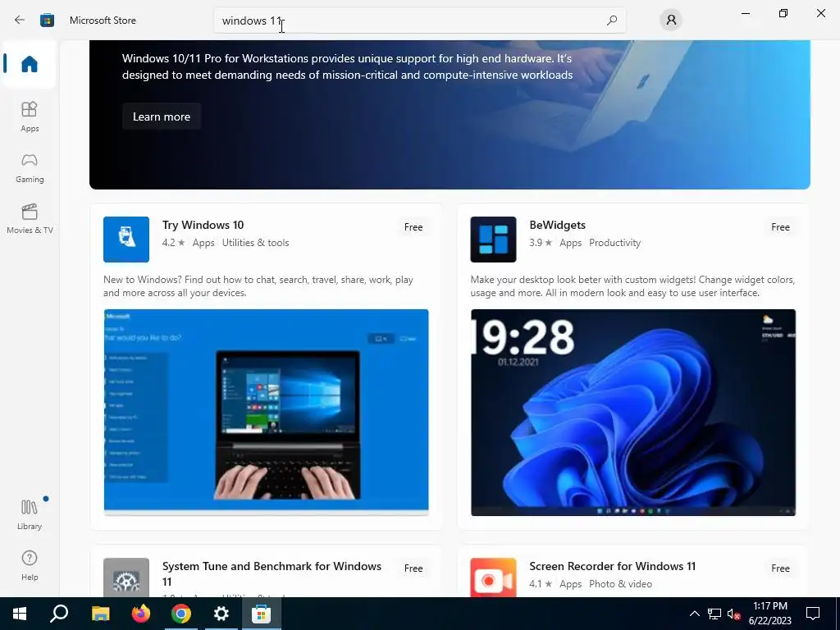Launch Firefox from the taskbar

[x=141, y=614]
